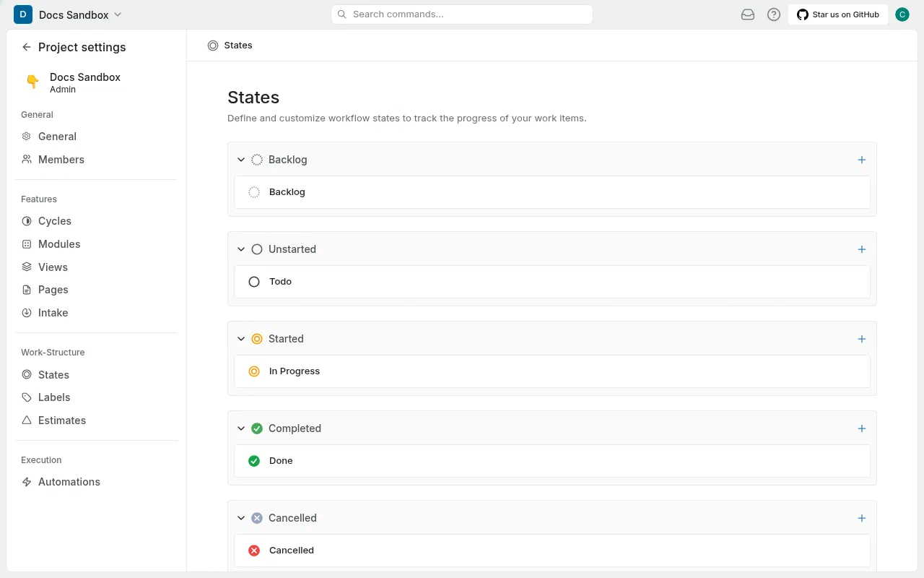Click the Docs Sandbox pointing-hand emoji icon

tap(32, 82)
